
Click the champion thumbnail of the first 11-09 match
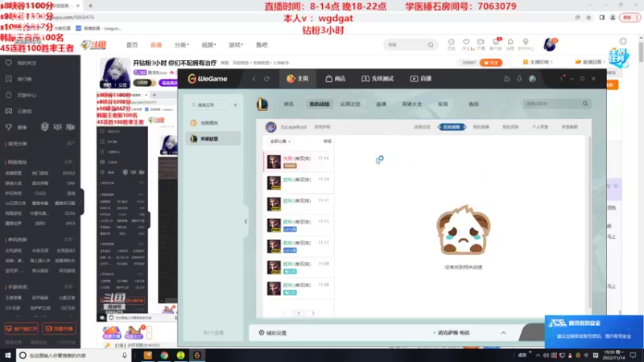[274, 267]
